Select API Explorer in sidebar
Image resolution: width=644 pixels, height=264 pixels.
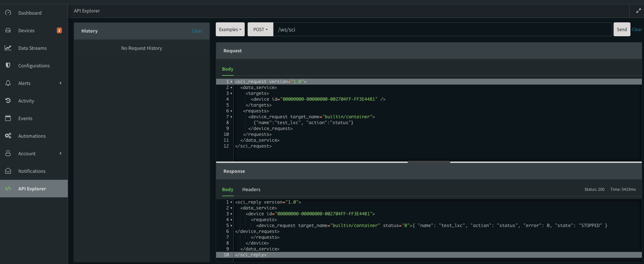point(34,189)
